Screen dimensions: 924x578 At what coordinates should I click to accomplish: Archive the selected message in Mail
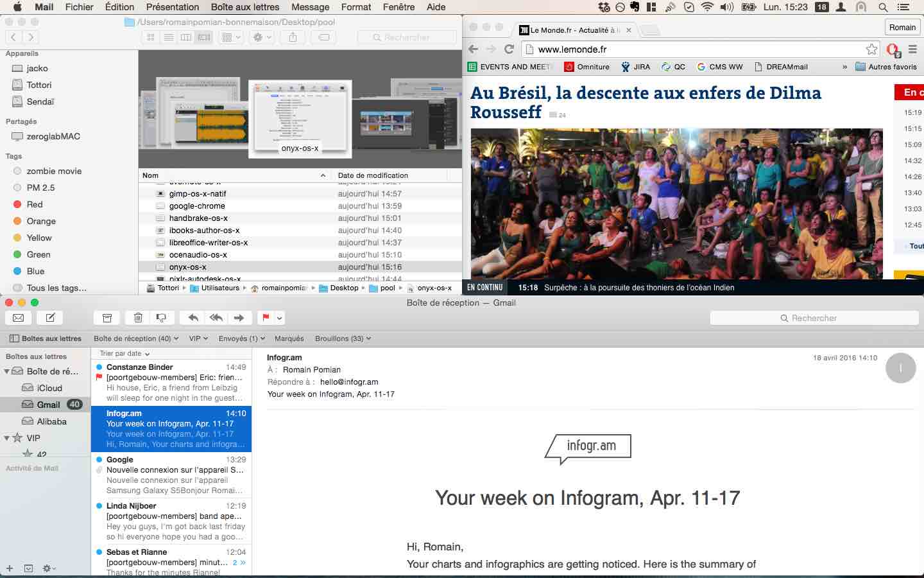[107, 317]
